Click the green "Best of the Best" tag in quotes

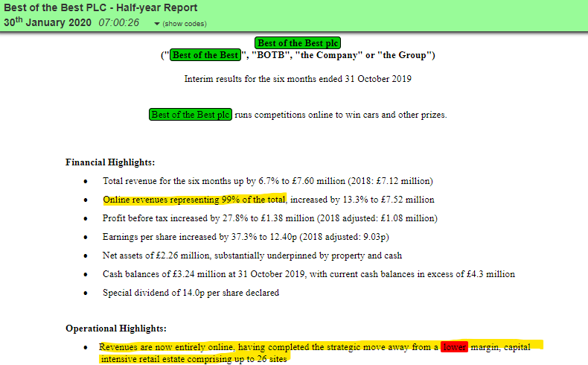(205, 55)
